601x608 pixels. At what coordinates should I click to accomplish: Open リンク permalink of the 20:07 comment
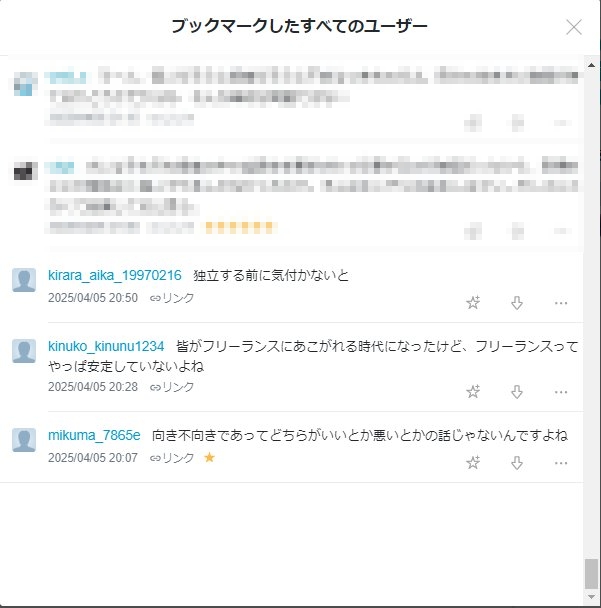coord(172,458)
